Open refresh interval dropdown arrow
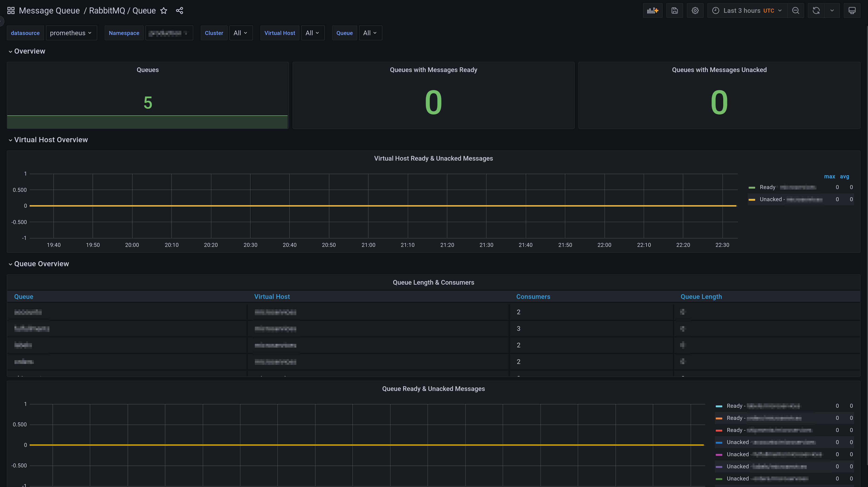The image size is (868, 487). pos(832,10)
